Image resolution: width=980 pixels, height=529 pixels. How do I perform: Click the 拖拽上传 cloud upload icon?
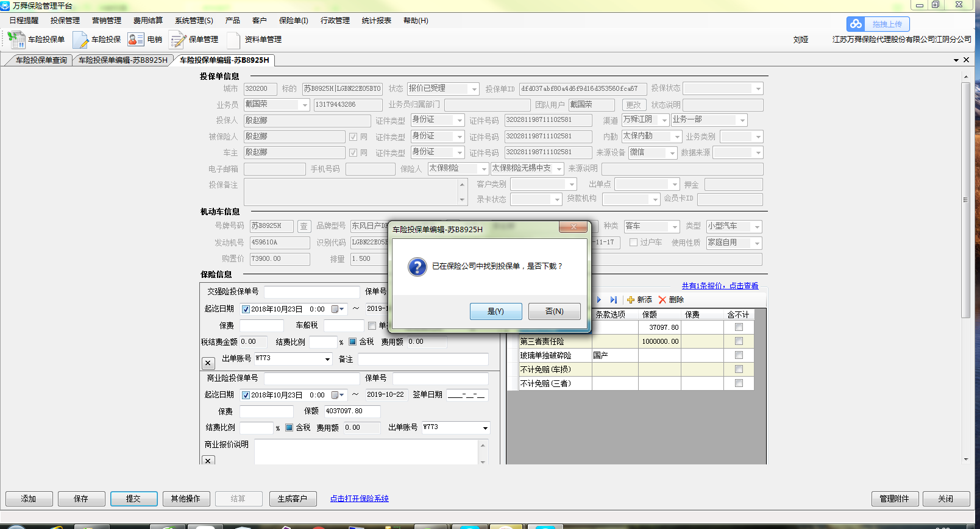tap(857, 24)
